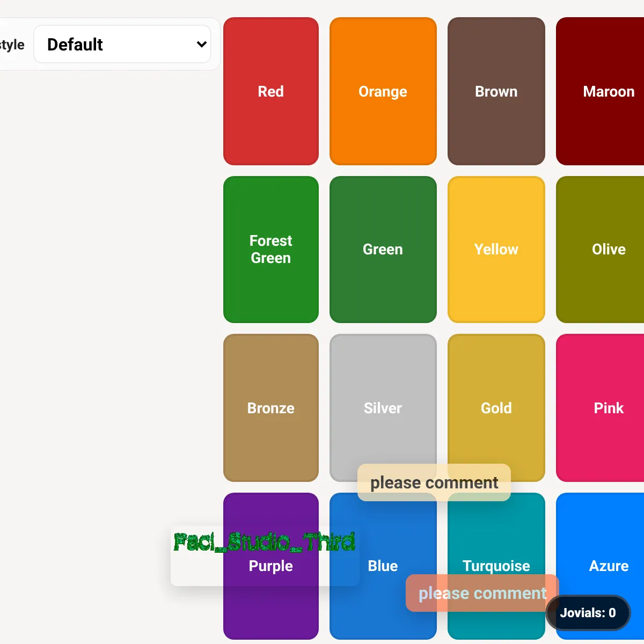The height and width of the screenshot is (644, 644).
Task: Choose the Brown color tile
Action: pos(496,91)
